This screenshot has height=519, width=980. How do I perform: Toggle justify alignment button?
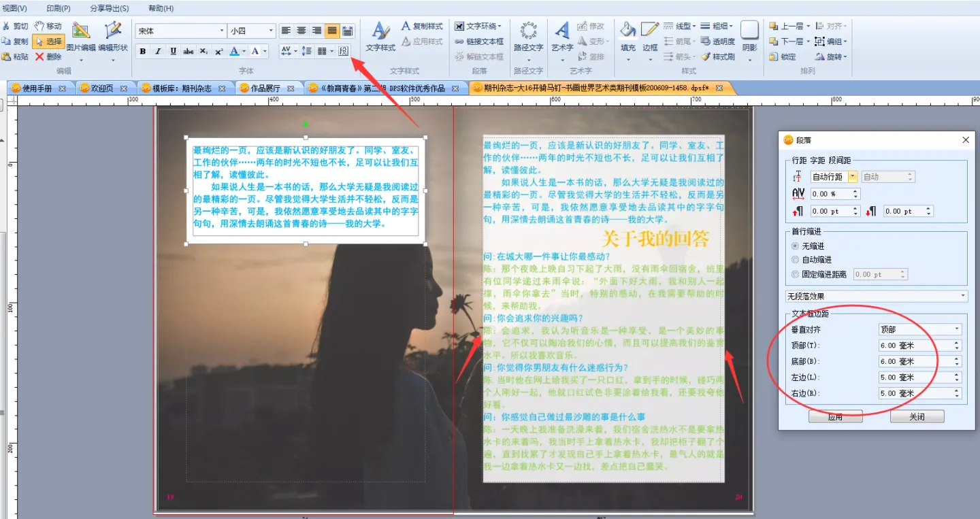(x=332, y=31)
